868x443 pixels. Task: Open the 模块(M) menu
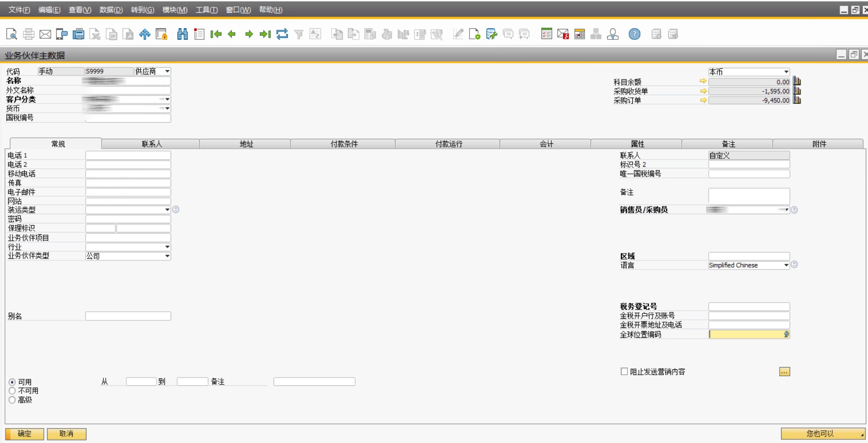pyautogui.click(x=175, y=10)
